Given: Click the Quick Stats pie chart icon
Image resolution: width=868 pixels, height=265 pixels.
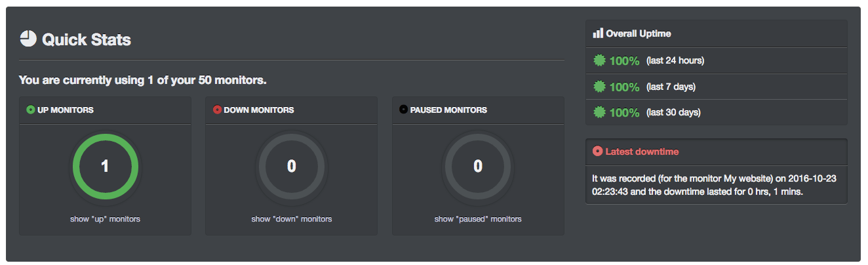Looking at the screenshot, I should coord(28,39).
